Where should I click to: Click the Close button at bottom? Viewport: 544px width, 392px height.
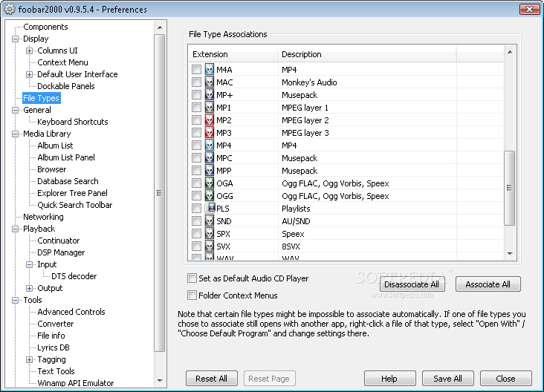point(505,379)
